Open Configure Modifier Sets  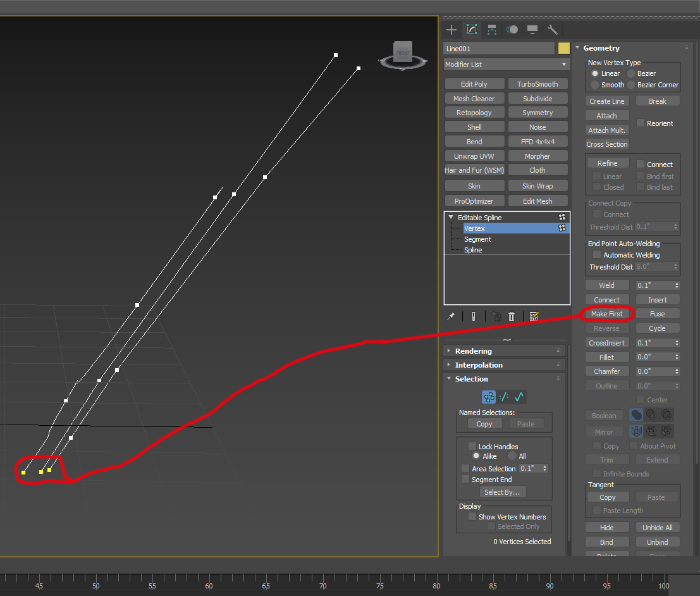pyautogui.click(x=534, y=316)
